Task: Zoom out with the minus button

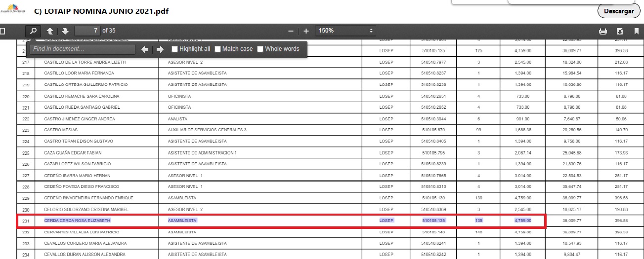Action: coord(291,31)
